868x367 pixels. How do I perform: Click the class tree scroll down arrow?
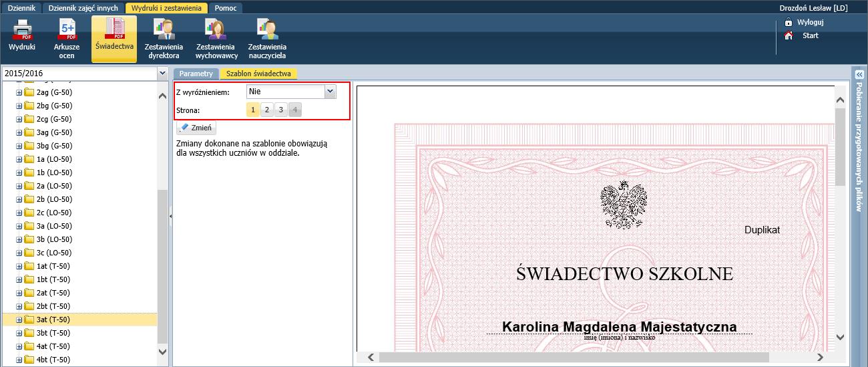tap(163, 351)
